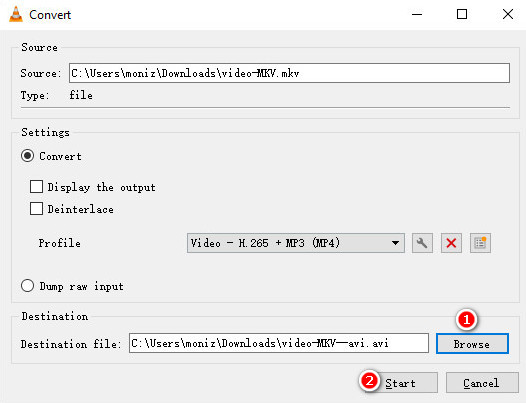
Task: Edit selected profile with wrench icon
Action: point(422,243)
